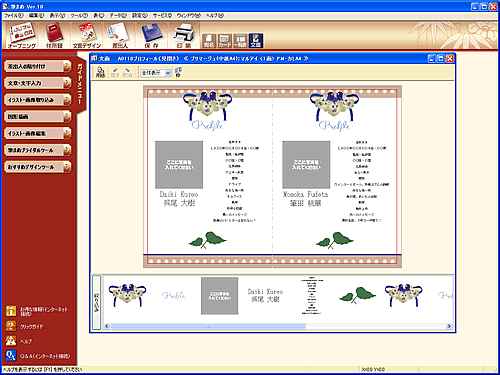
Task: Open the ファイル menu
Action: pos(13,15)
